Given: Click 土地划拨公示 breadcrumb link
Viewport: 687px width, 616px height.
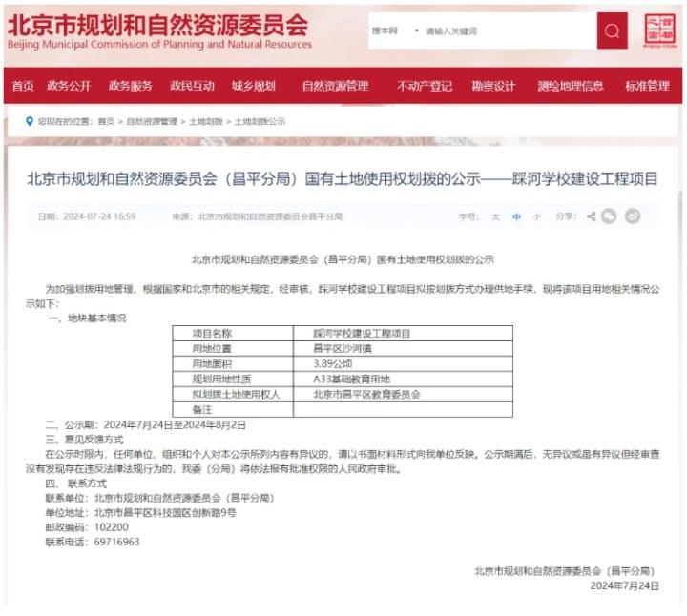Looking at the screenshot, I should [x=260, y=121].
